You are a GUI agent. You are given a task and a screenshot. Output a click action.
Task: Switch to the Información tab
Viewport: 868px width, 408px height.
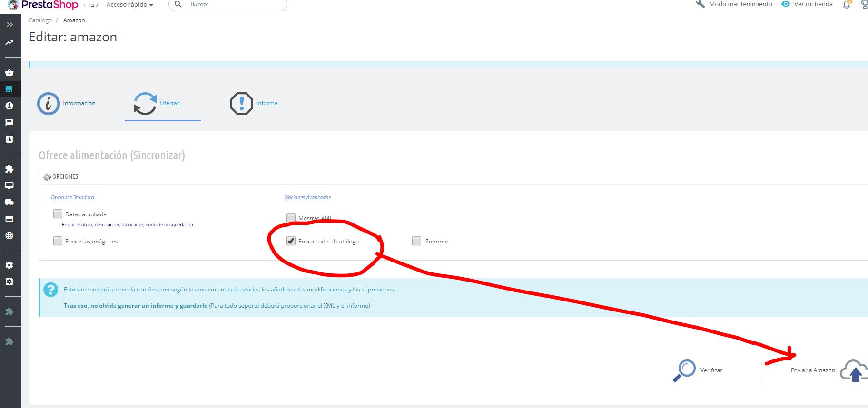tap(67, 103)
